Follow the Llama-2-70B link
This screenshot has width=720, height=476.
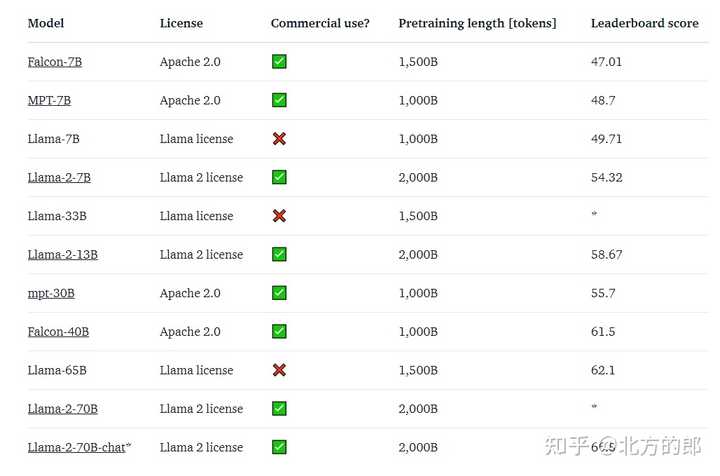click(x=62, y=409)
